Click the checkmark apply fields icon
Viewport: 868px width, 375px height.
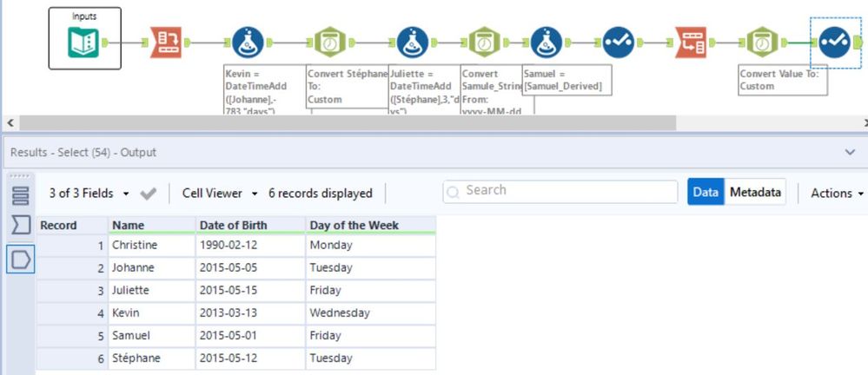pyautogui.click(x=148, y=194)
